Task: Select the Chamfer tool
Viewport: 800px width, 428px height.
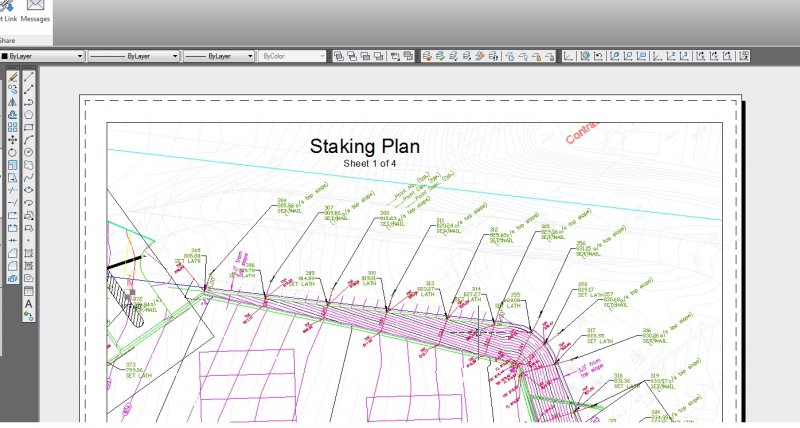Action: (x=13, y=253)
